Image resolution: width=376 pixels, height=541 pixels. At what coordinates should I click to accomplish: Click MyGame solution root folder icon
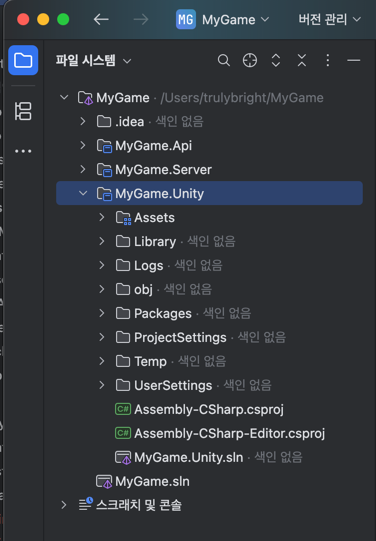click(x=85, y=98)
